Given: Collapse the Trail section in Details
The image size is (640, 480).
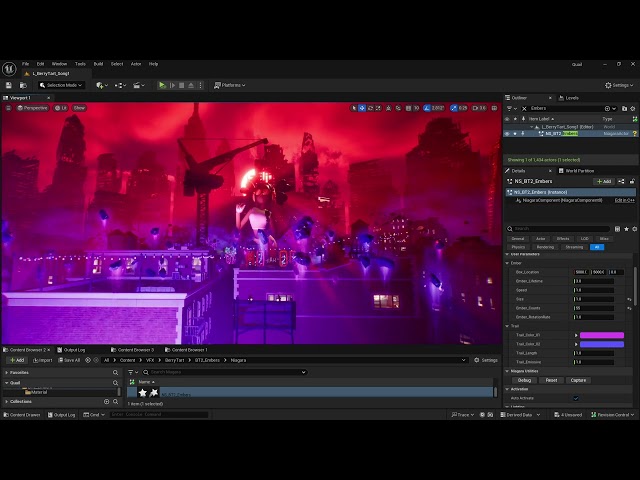Looking at the screenshot, I should tap(507, 326).
